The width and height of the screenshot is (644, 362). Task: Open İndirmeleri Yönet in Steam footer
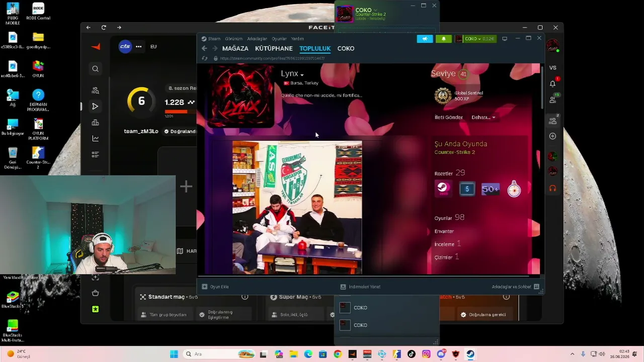click(360, 287)
